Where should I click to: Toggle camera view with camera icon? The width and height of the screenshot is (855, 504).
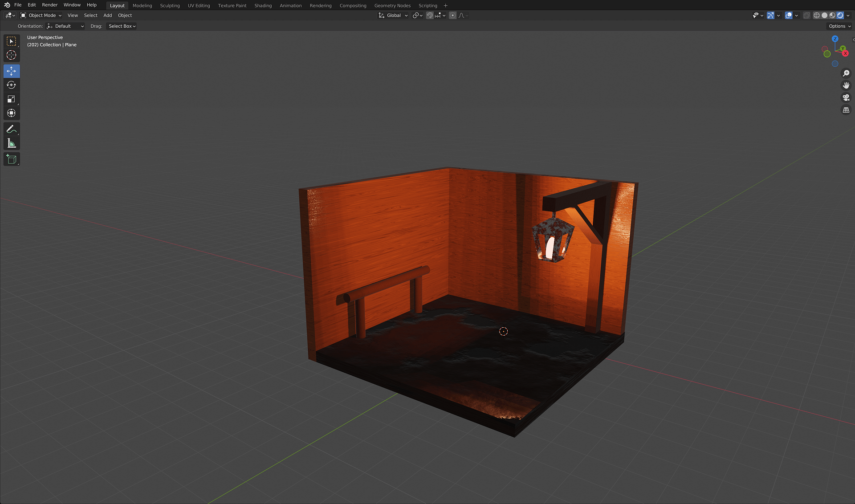[846, 98]
